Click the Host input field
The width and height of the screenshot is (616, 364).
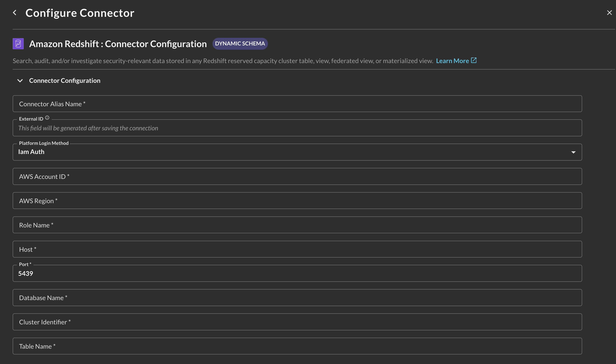point(297,249)
